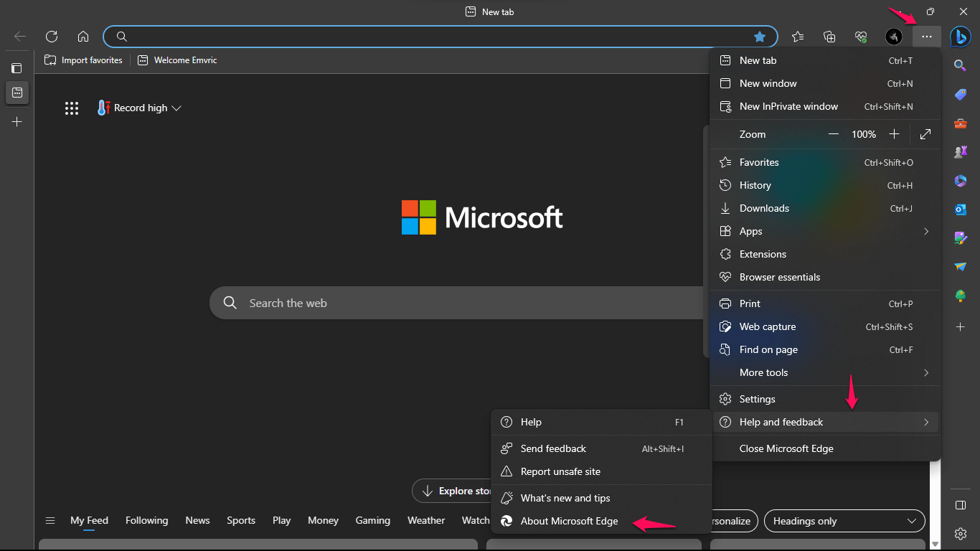
Task: Expand the Apps submenu arrow
Action: coord(925,231)
